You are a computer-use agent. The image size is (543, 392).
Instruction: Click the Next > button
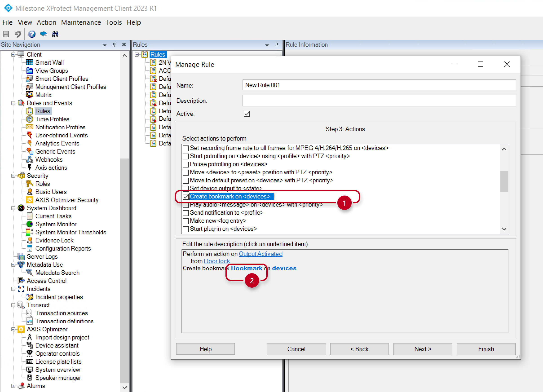(423, 349)
